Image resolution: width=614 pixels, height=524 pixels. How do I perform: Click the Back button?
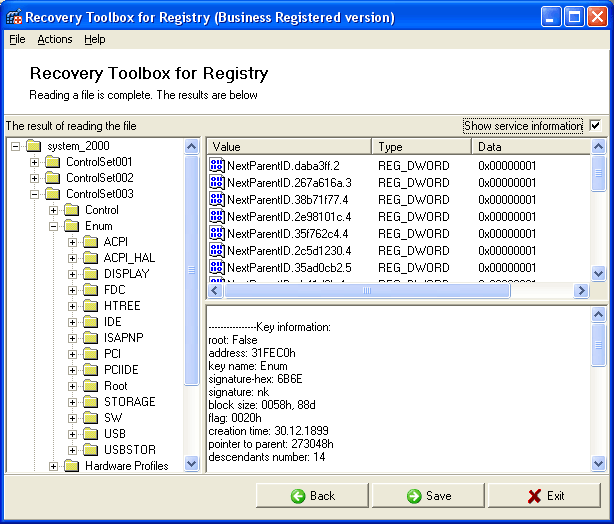pos(313,496)
